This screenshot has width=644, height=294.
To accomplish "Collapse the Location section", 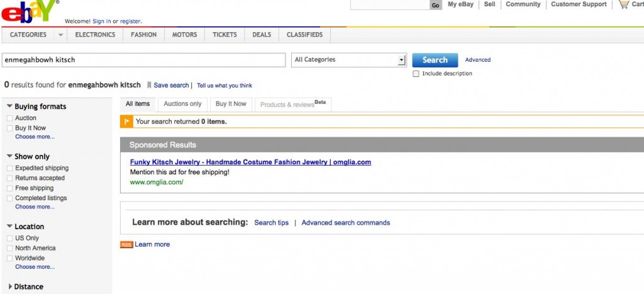I will (x=10, y=226).
